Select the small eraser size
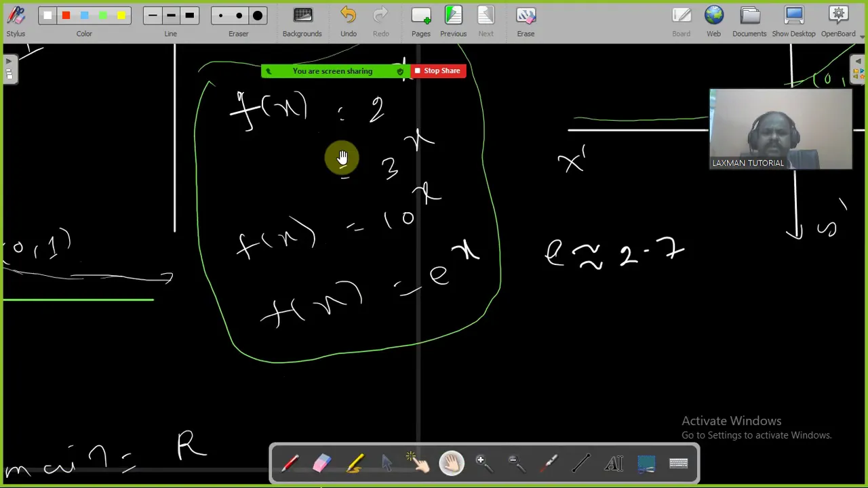The image size is (868, 488). [x=220, y=15]
